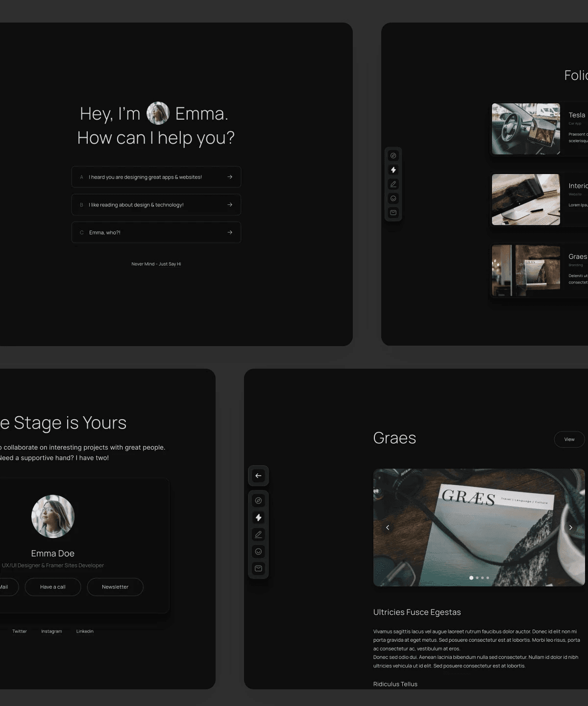Open the Twitter link
This screenshot has height=706, width=588.
(x=20, y=631)
